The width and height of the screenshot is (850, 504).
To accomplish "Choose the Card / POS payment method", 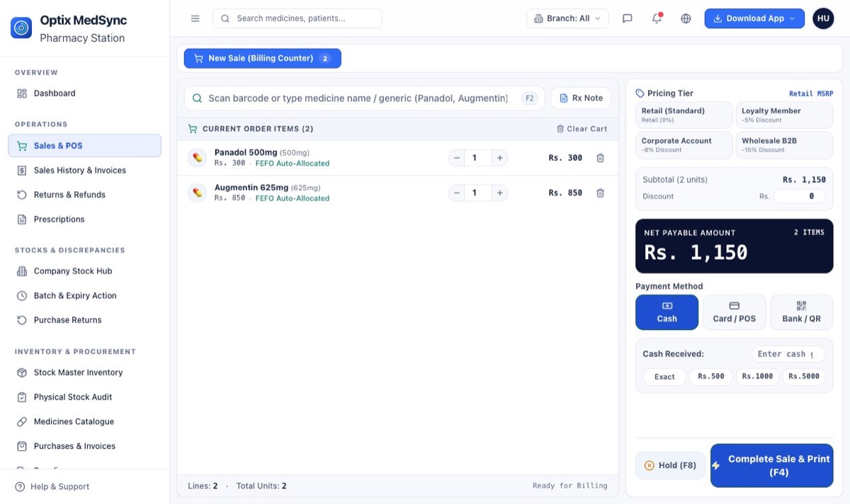I will (734, 312).
